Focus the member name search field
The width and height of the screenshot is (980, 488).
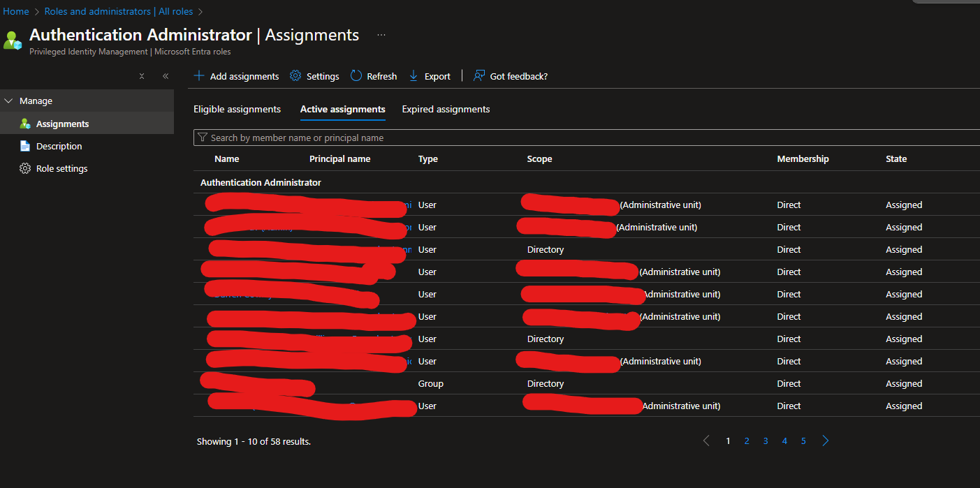[x=587, y=138]
